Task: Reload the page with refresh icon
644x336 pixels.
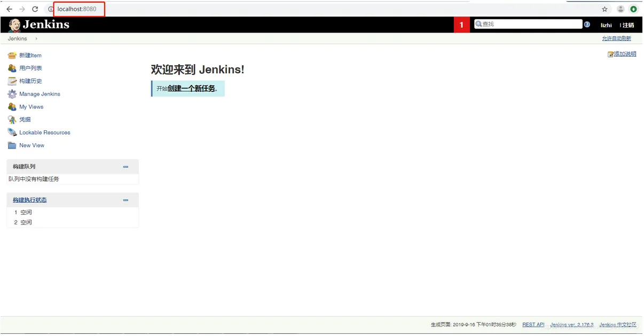Action: tap(35, 9)
